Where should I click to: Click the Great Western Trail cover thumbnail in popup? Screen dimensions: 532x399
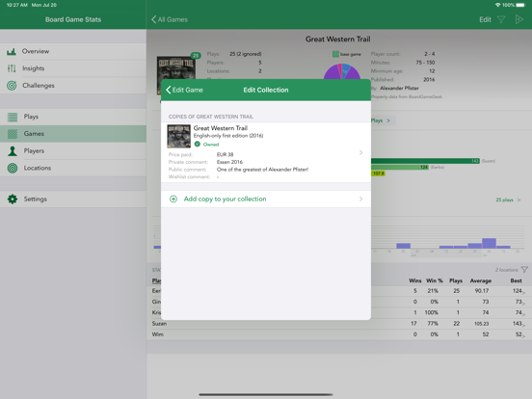pyautogui.click(x=179, y=137)
